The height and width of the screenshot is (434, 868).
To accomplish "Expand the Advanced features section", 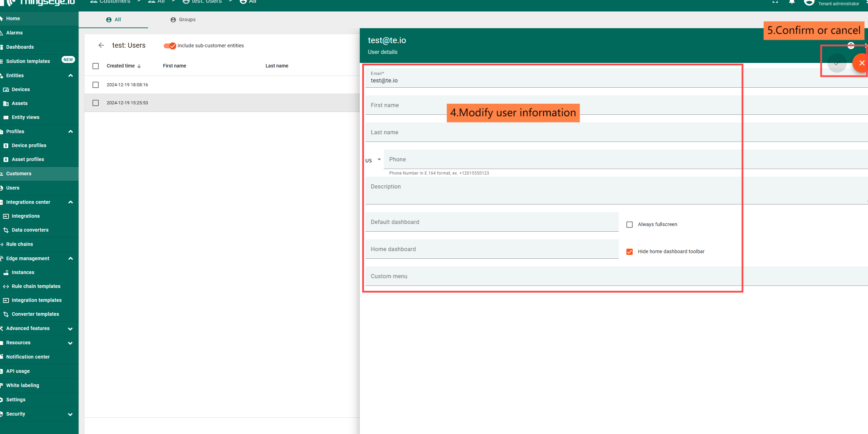I will 71,329.
